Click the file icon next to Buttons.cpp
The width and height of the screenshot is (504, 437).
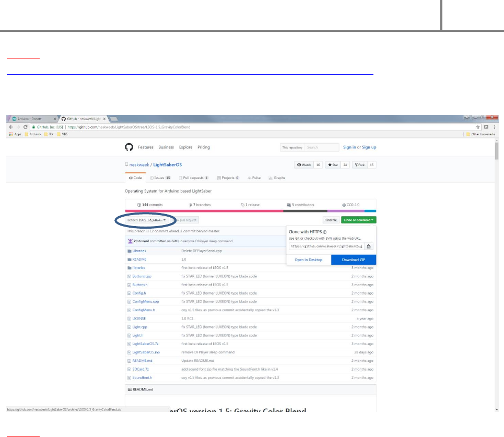(129, 276)
